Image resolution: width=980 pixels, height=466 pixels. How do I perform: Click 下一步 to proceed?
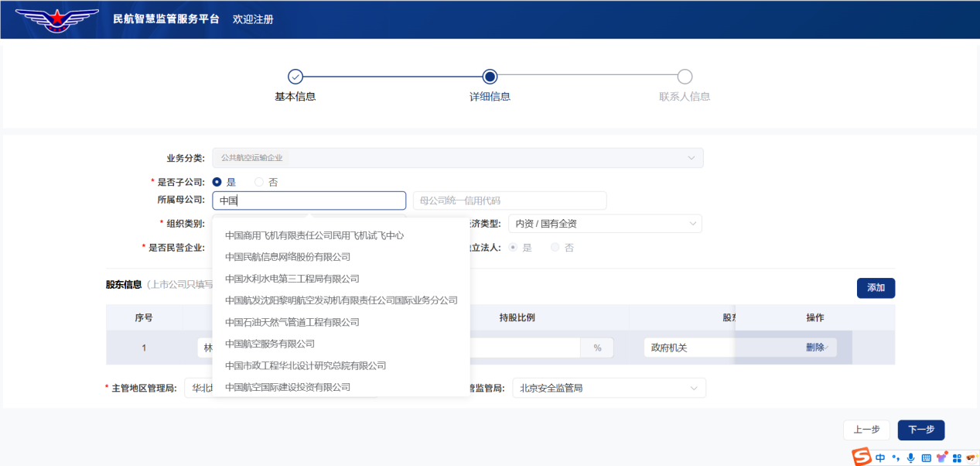click(920, 430)
